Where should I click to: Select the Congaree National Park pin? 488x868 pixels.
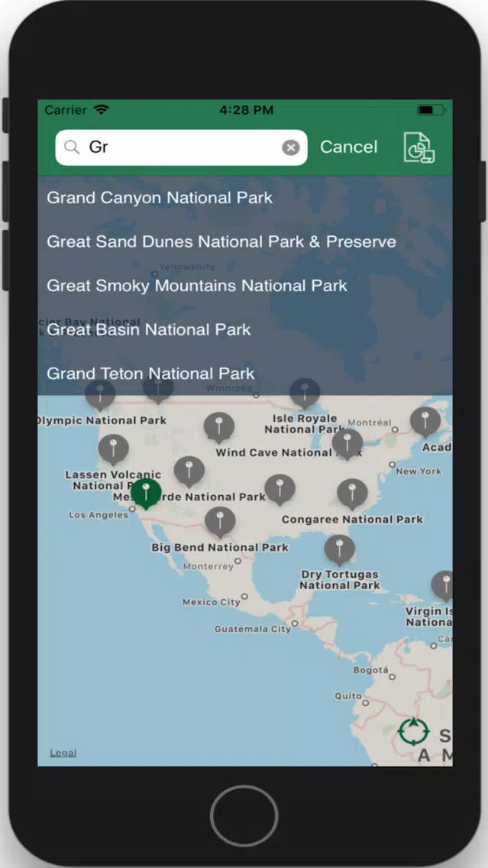pyautogui.click(x=353, y=494)
